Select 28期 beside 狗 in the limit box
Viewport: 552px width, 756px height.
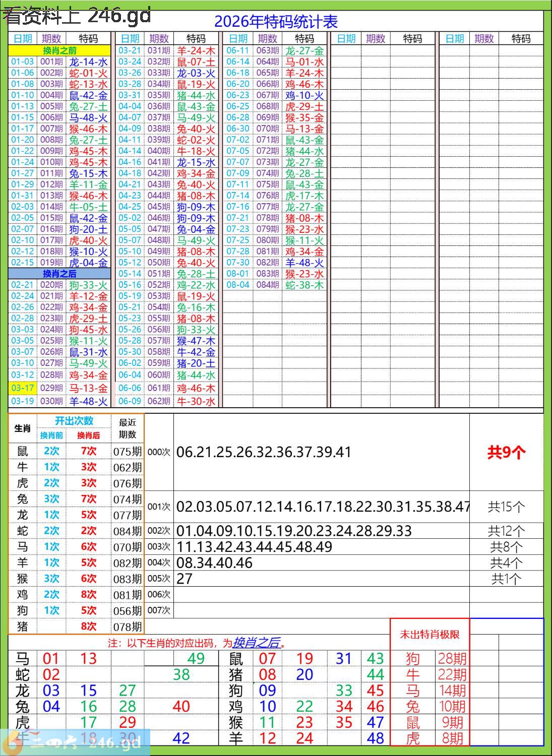click(x=452, y=658)
